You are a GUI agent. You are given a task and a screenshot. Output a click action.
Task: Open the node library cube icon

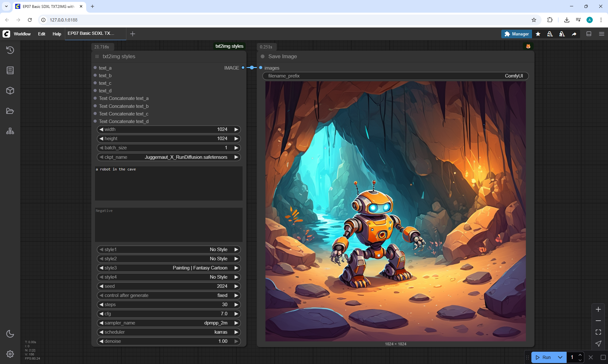(x=10, y=91)
